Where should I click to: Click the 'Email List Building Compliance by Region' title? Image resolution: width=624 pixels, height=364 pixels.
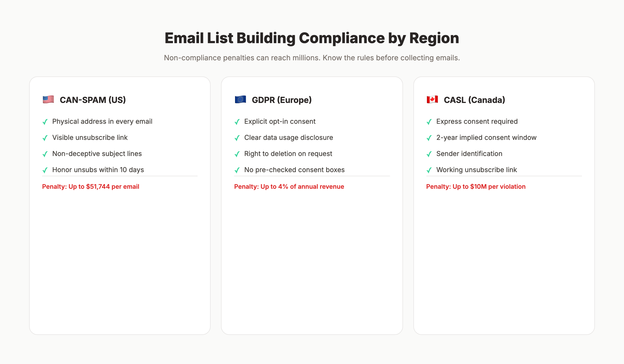[312, 38]
